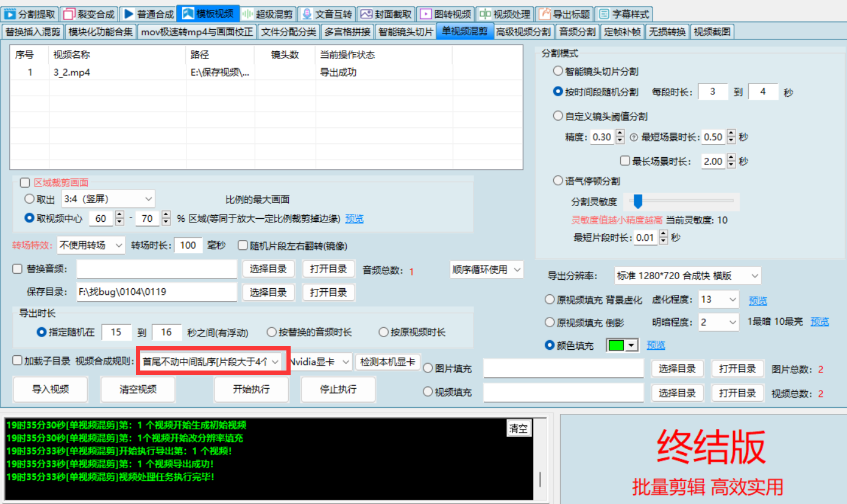Click the 保存目录 path input field
Image resolution: width=847 pixels, height=504 pixels.
point(157,293)
